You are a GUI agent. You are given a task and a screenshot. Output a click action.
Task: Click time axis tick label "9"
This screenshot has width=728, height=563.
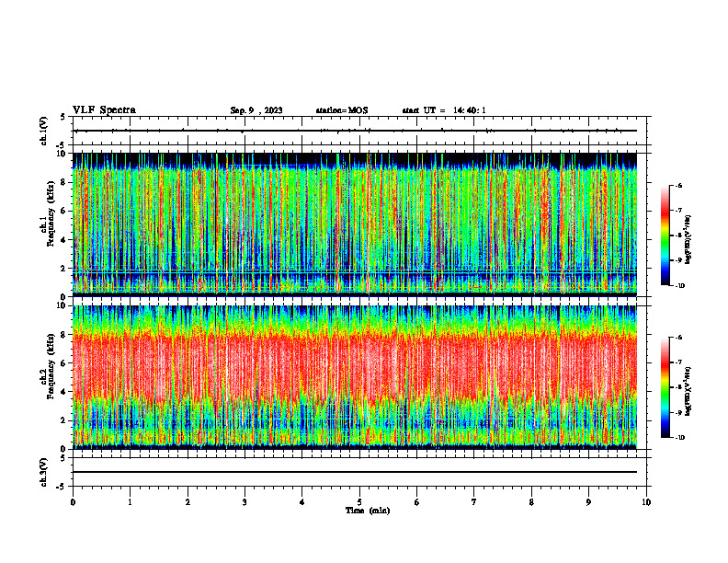tap(588, 502)
